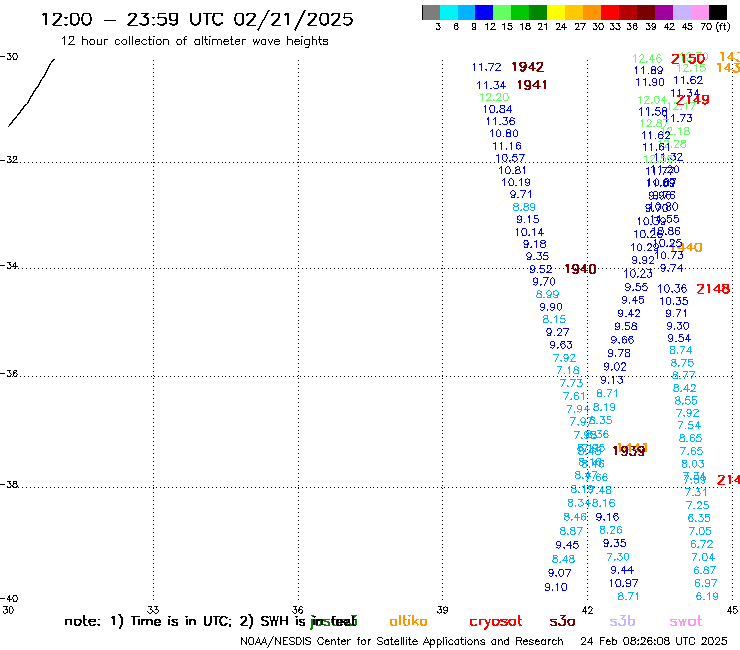Click the wave height value '9.52'
740x650 pixels.
point(540,270)
